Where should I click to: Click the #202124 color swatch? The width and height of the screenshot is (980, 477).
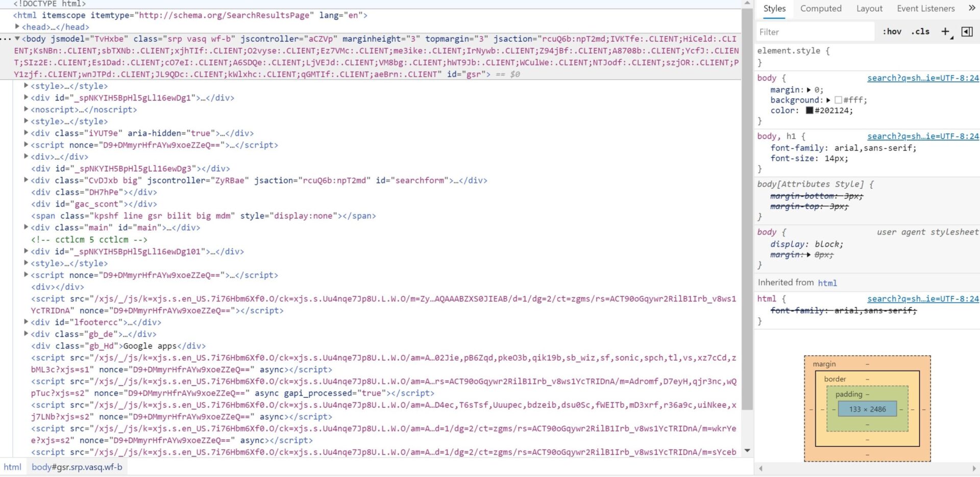[x=809, y=110]
